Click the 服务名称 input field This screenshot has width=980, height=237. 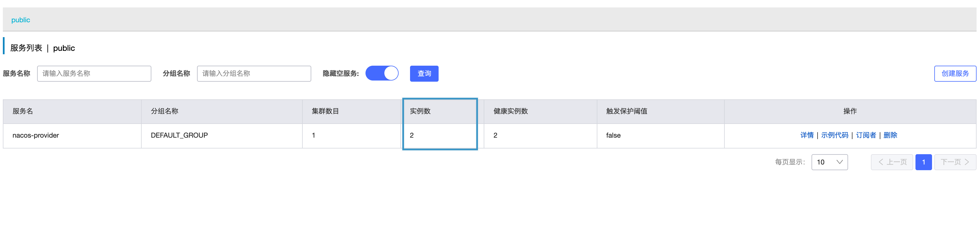tap(94, 73)
